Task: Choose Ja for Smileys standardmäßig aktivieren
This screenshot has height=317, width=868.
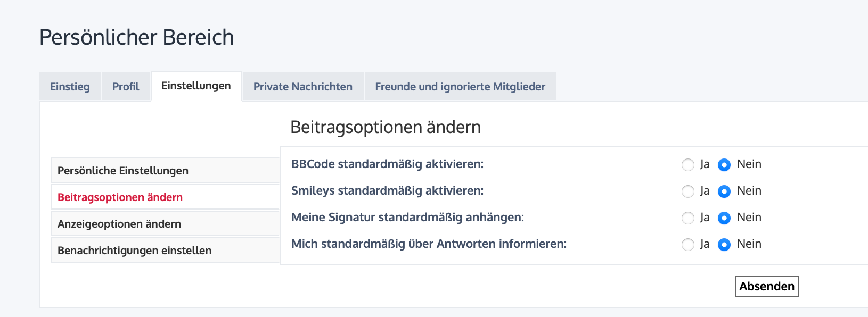Action: tap(688, 191)
